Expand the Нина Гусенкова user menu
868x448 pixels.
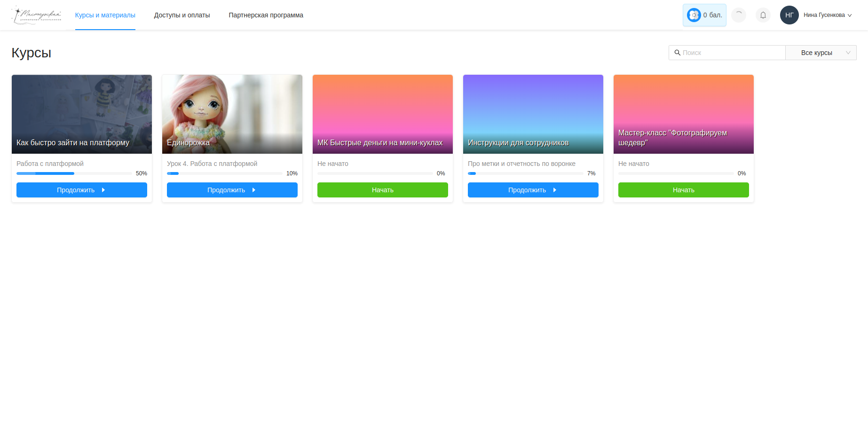coord(827,15)
